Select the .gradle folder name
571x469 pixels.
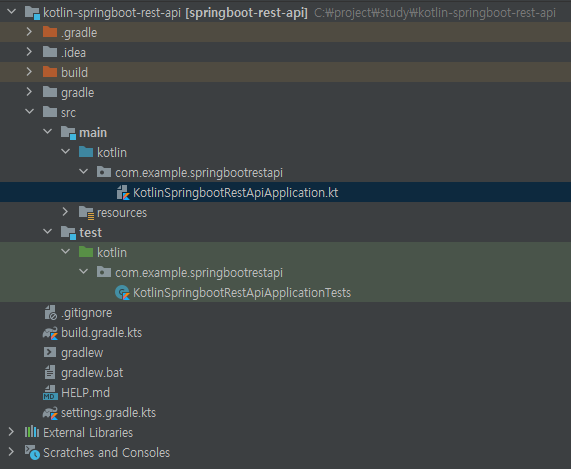(x=79, y=32)
